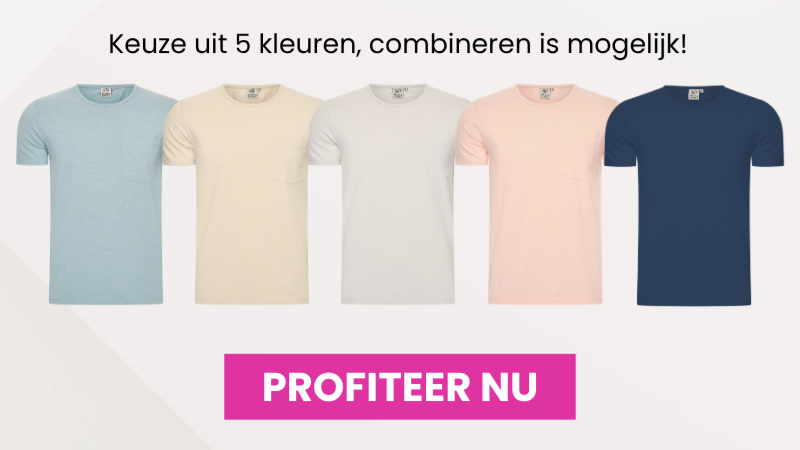Click the neck label on the light blue shirt
800x450 pixels.
[x=106, y=94]
